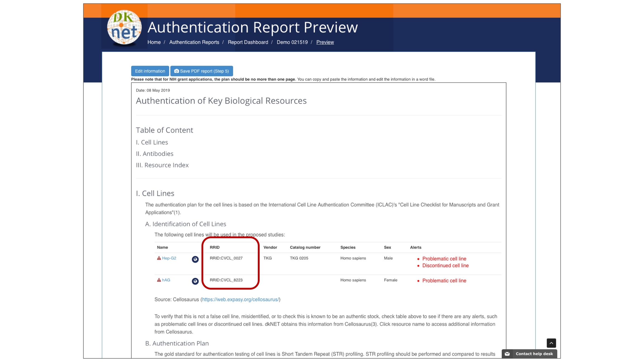Image resolution: width=644 pixels, height=362 pixels.
Task: Jump to the III. Resource Index entry
Action: click(162, 165)
